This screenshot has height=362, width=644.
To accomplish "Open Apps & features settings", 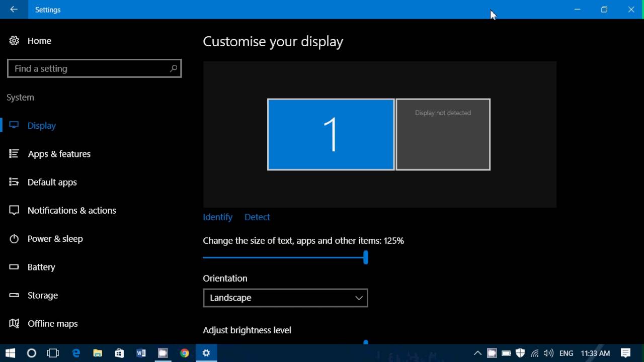I will point(59,154).
